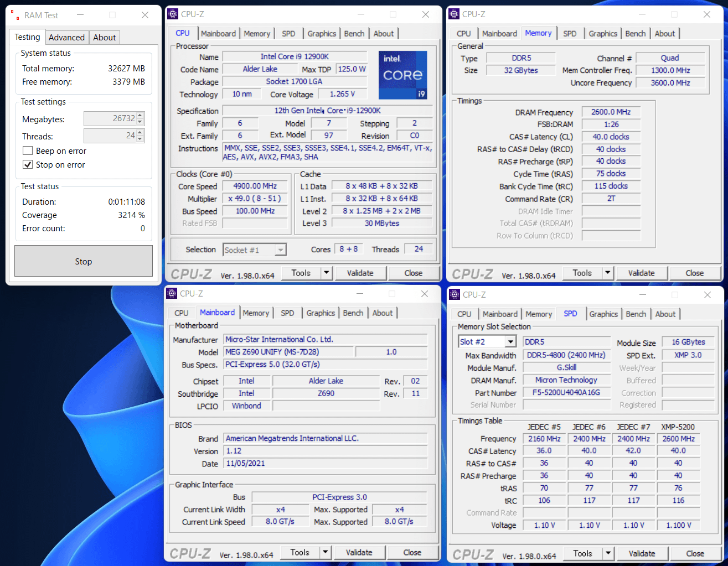The width and height of the screenshot is (728, 566).
Task: Expand Tools dropdown arrow in Mainboard tab window
Action: pos(325,552)
